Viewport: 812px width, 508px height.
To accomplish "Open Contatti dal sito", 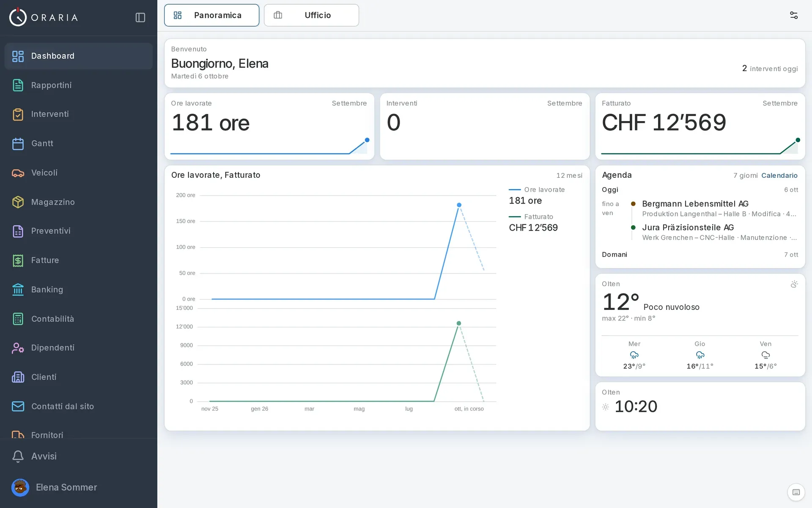I will point(79,406).
